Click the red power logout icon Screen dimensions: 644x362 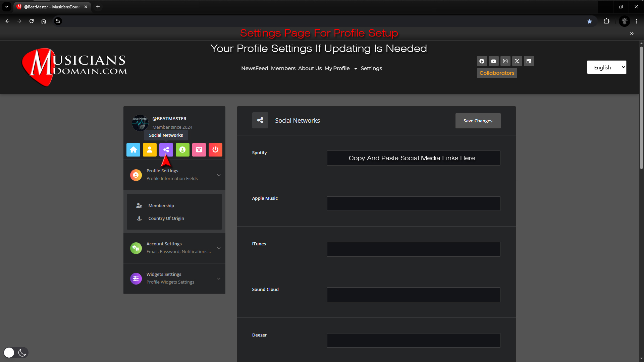pos(215,150)
